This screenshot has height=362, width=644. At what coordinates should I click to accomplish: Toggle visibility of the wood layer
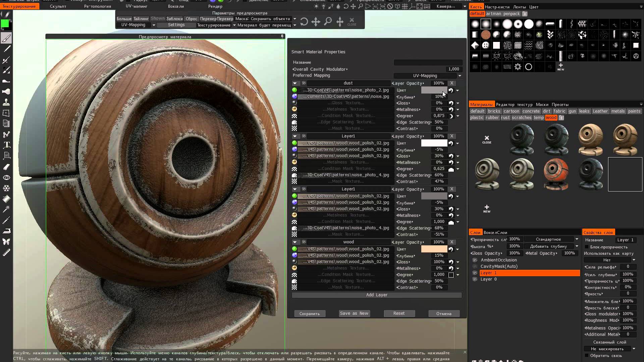pyautogui.click(x=304, y=242)
